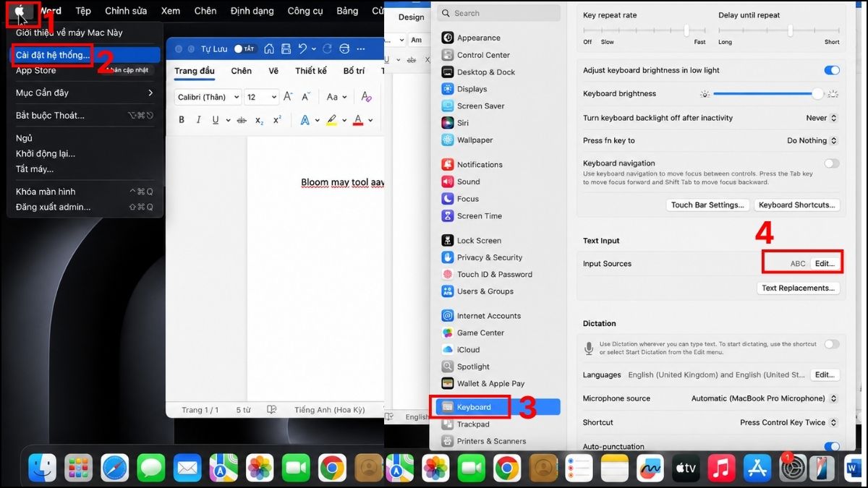Toggle bold formatting in Word
The image size is (868, 488).
[182, 120]
